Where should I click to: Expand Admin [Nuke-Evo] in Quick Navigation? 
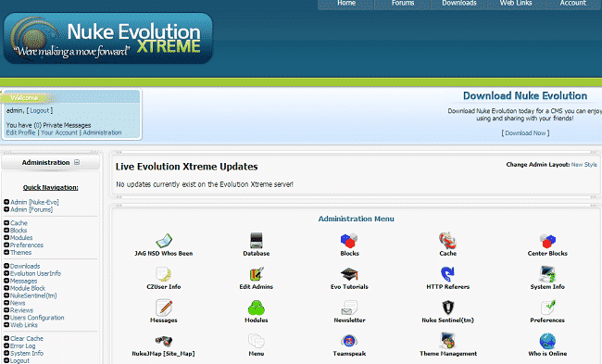click(6, 202)
